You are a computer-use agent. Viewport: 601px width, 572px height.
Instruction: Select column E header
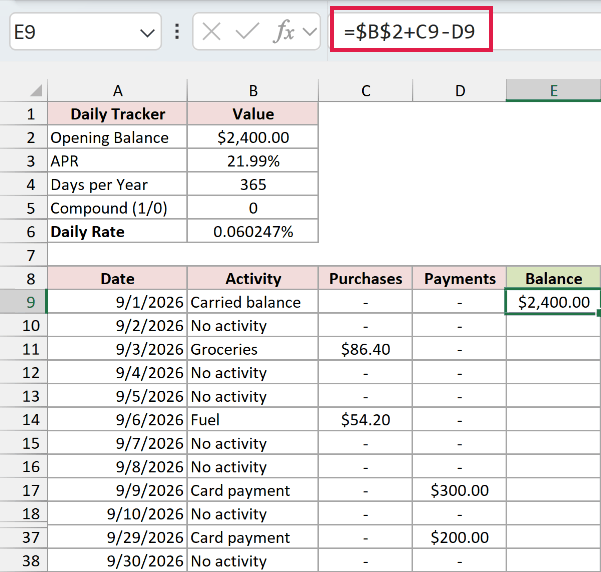[553, 91]
